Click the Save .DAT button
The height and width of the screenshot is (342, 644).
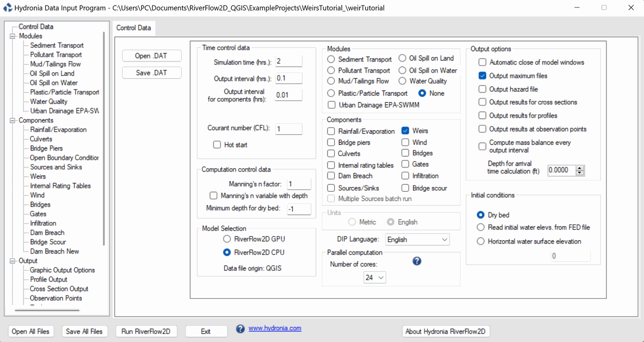151,73
